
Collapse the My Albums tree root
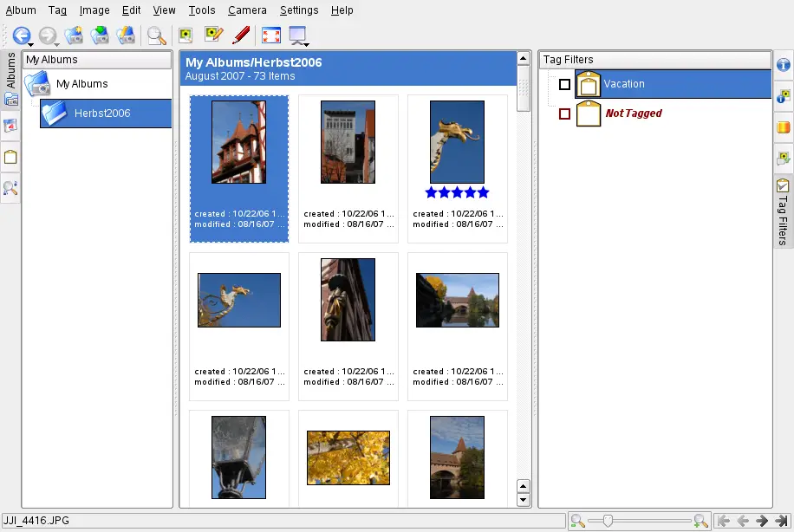pos(37,84)
